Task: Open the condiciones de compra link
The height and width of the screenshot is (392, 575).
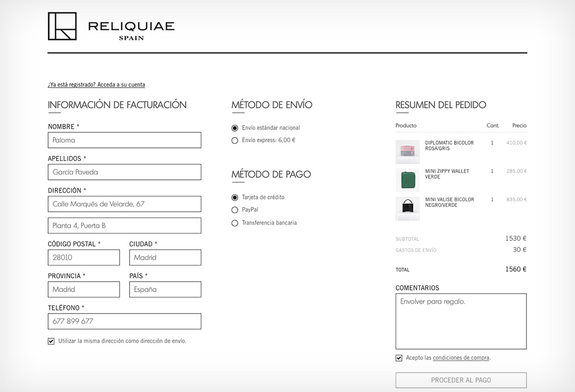Action: click(x=461, y=358)
